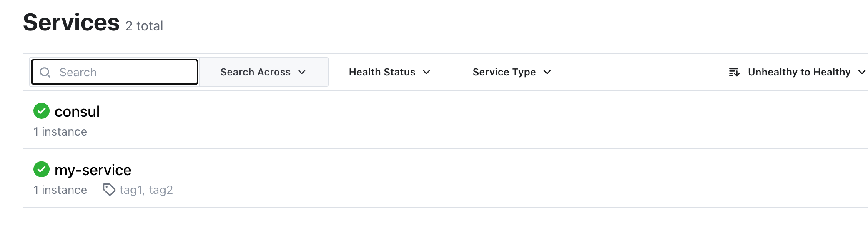Click the magnifying glass search icon
Image resolution: width=868 pixels, height=241 pixels.
point(45,73)
